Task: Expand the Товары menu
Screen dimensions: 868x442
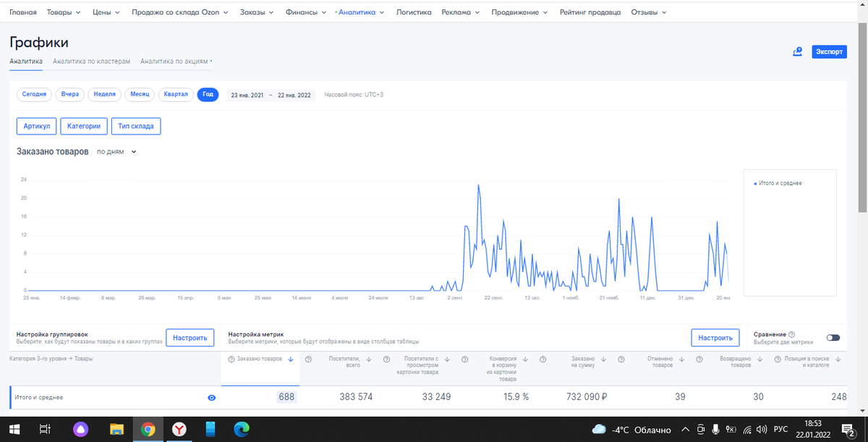Action: pos(65,12)
